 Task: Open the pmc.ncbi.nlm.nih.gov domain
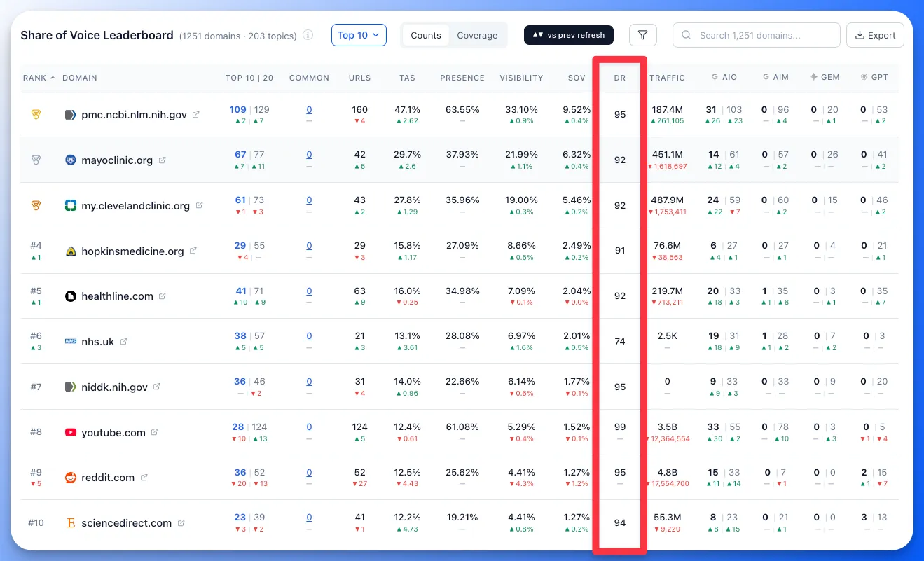[134, 114]
